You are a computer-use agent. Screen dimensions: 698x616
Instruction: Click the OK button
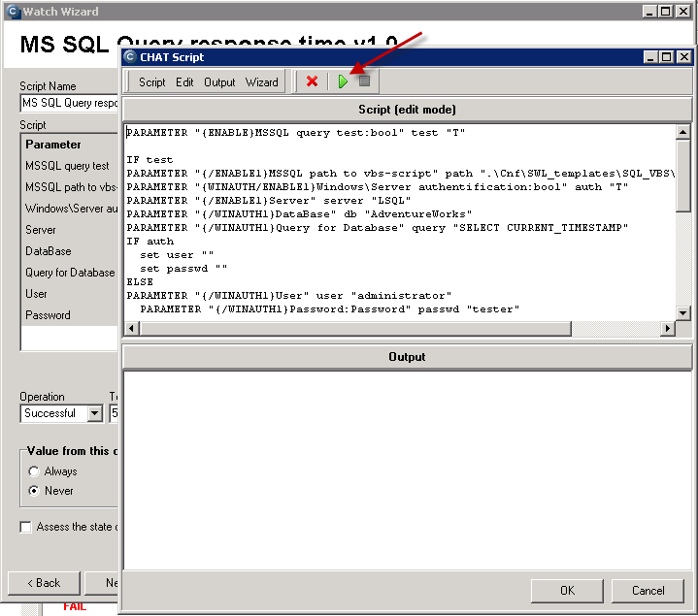(567, 591)
